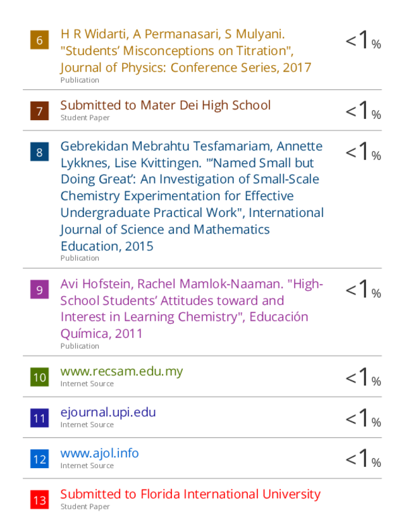Click the <1% match beside ejournal.upi.edu

click(363, 418)
